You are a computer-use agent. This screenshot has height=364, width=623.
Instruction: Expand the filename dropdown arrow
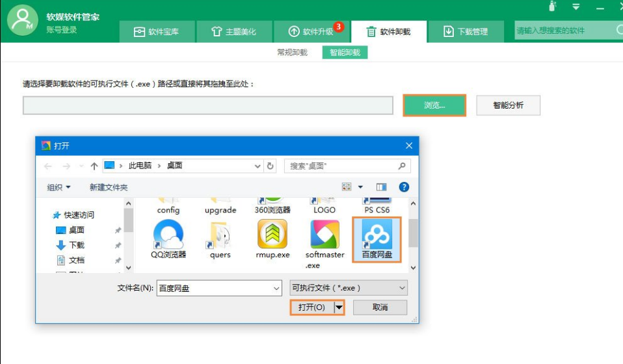pyautogui.click(x=276, y=288)
